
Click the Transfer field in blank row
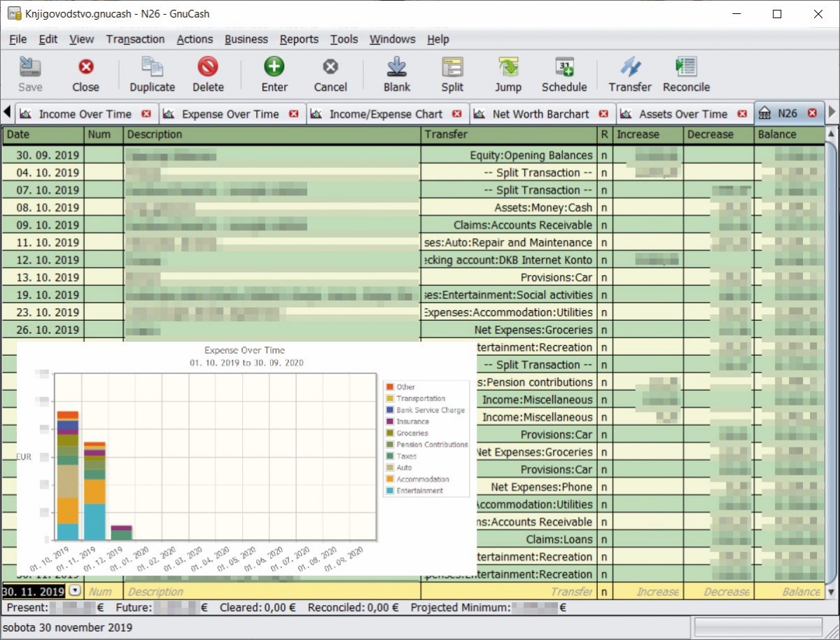(x=510, y=592)
